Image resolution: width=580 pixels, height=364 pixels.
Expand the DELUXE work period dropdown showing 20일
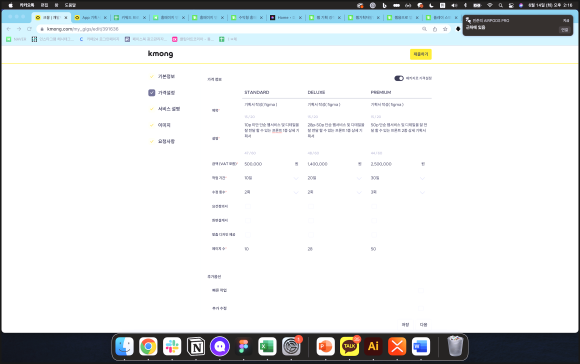[335, 178]
